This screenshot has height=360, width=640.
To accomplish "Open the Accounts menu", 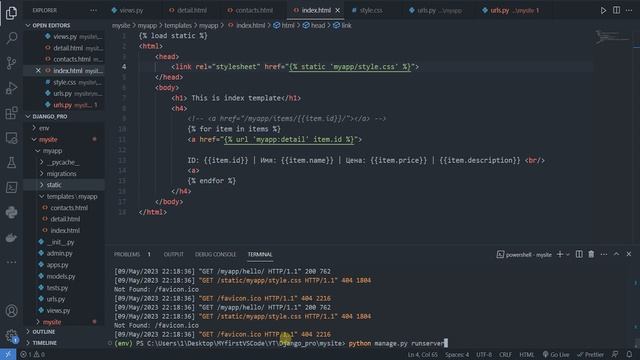I will pos(11,311).
